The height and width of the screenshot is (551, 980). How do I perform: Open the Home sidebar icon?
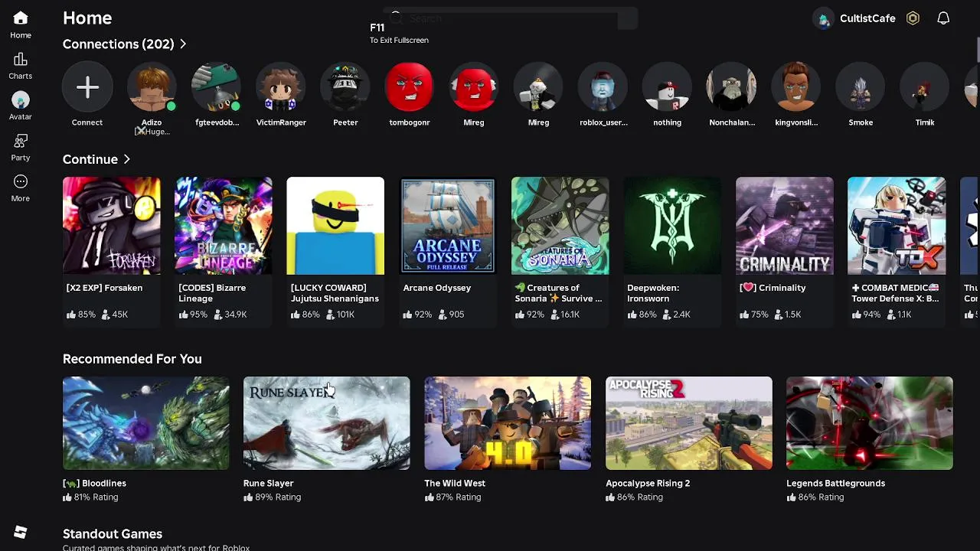point(21,18)
